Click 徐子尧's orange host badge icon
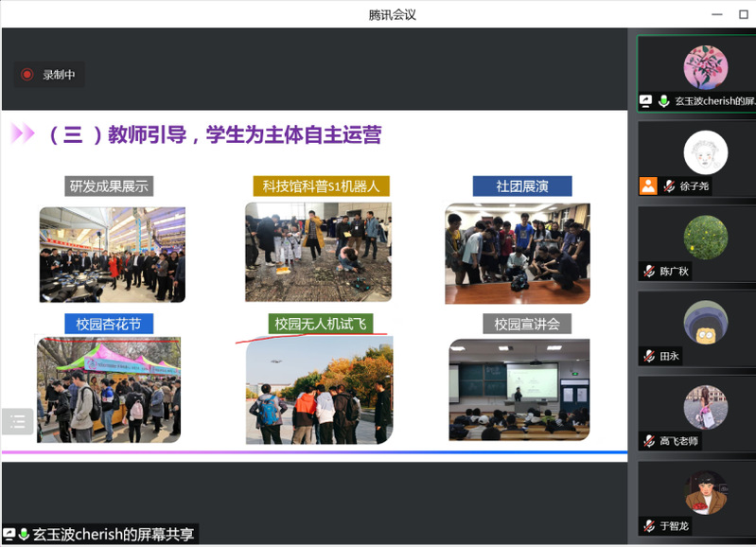Viewport: 756px width, 547px height. click(647, 185)
